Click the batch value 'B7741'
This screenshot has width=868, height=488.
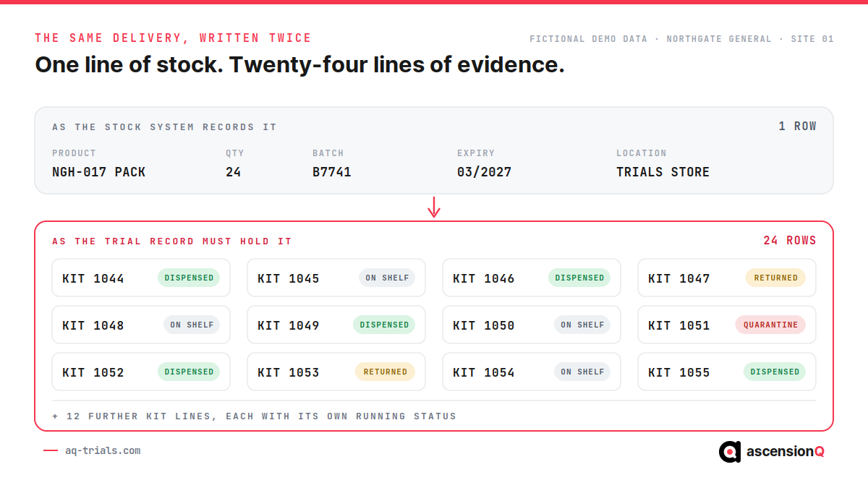click(x=332, y=172)
